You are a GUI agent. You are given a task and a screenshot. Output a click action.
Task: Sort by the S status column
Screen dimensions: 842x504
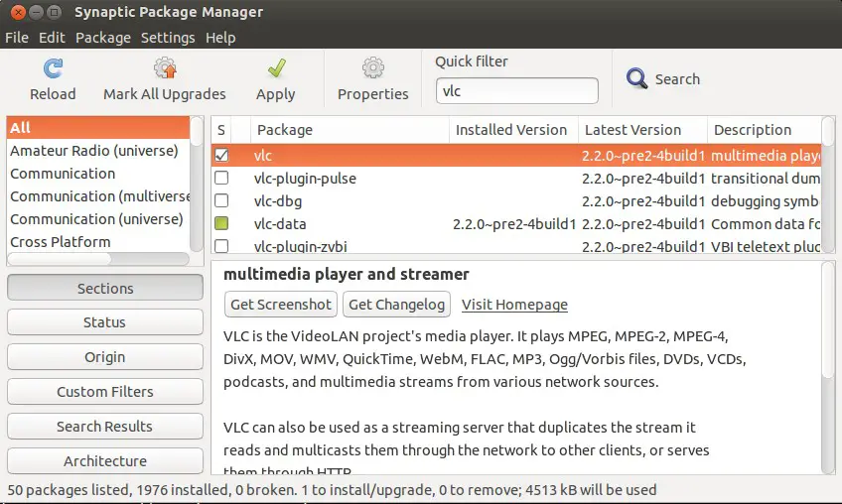tap(221, 130)
